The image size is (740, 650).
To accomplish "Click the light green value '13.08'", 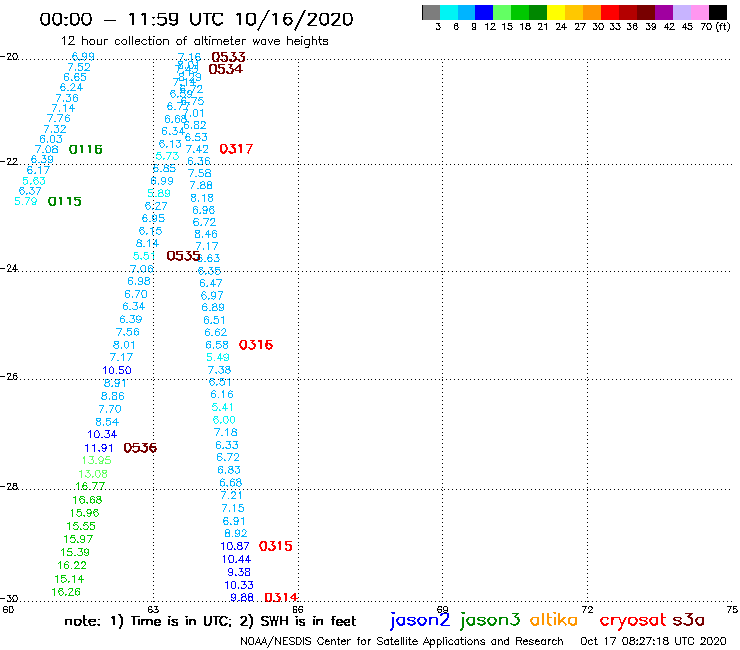I will (x=93, y=474).
